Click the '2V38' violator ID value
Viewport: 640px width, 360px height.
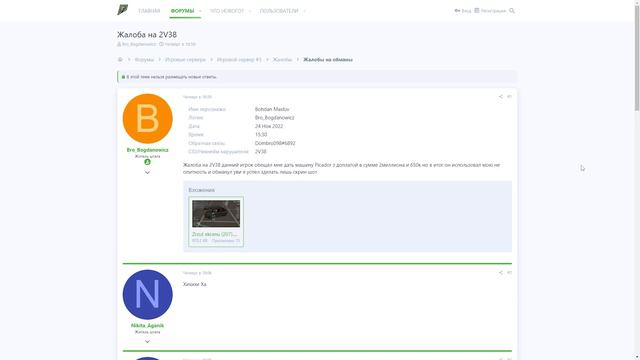pyautogui.click(x=260, y=151)
